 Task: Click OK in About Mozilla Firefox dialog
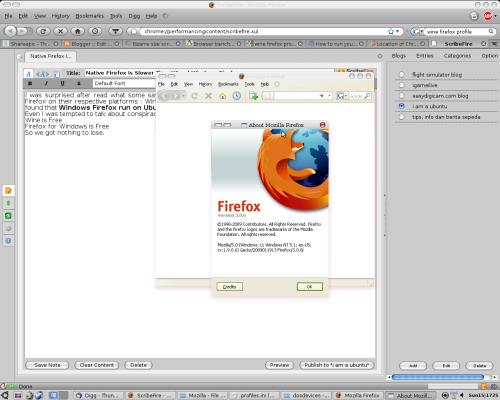(310, 287)
